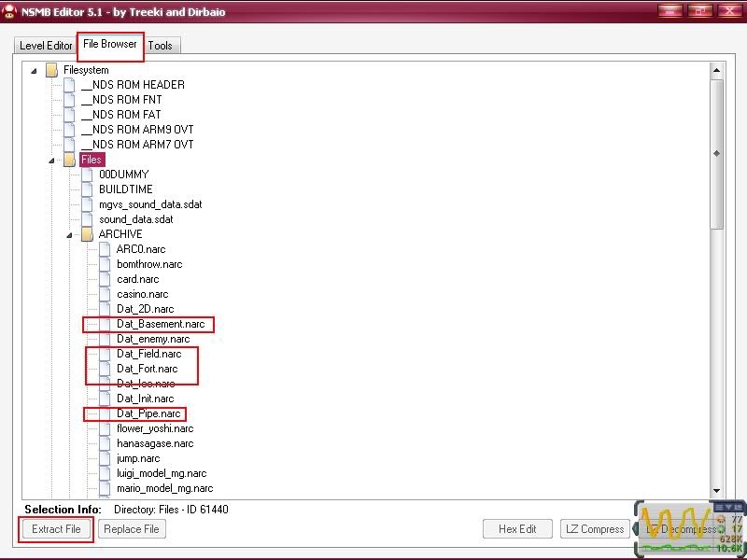Viewport: 747px width, 560px height.
Task: Click the file icon beside Dat_enemy.narc
Action: tap(105, 339)
